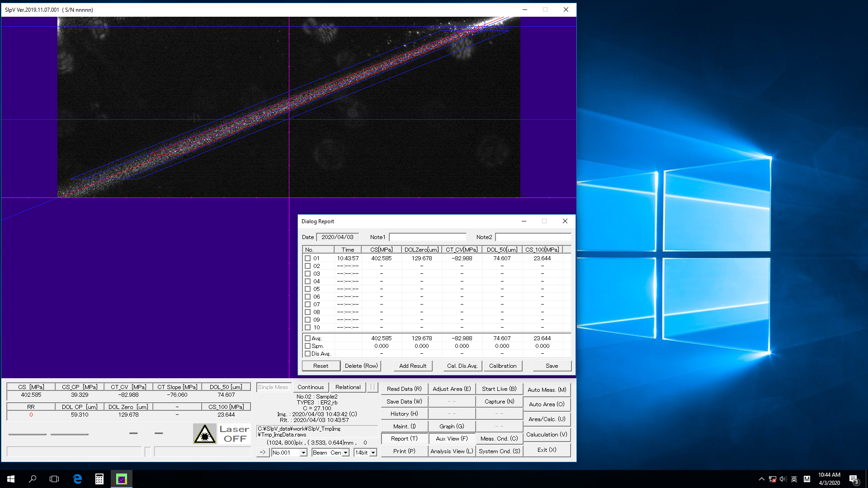Open volume tray icon
The width and height of the screenshot is (868, 488).
(783, 479)
